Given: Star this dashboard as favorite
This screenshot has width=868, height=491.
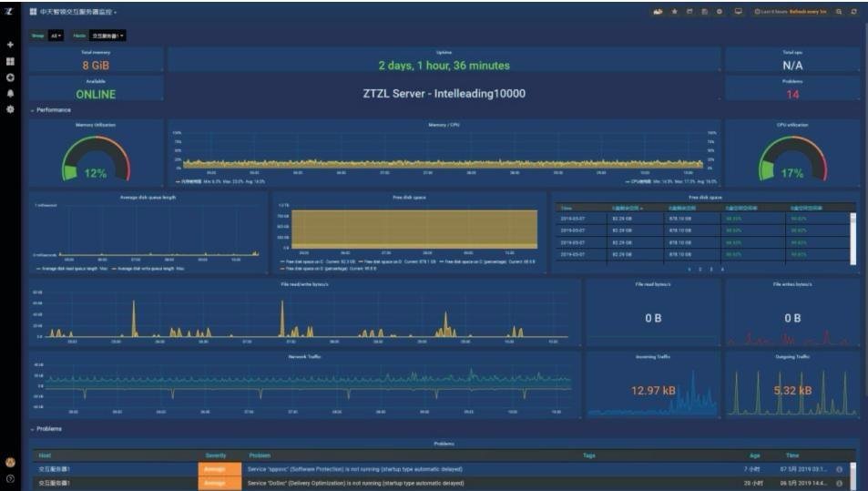Looking at the screenshot, I should click(x=674, y=12).
